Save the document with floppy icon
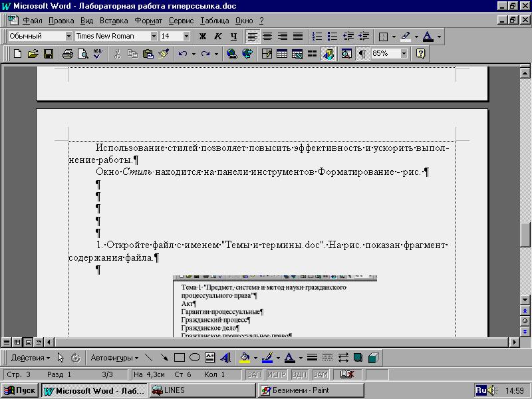Image resolution: width=532 pixels, height=399 pixels. [49, 54]
